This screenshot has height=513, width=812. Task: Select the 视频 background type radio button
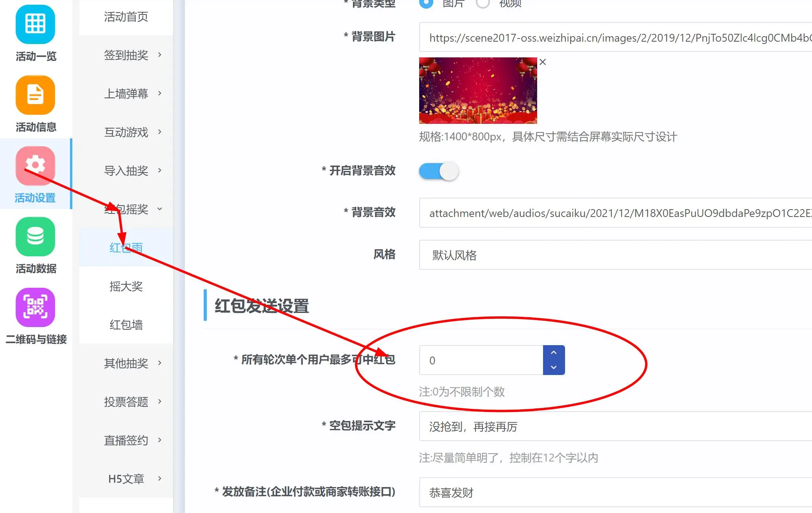click(x=483, y=3)
